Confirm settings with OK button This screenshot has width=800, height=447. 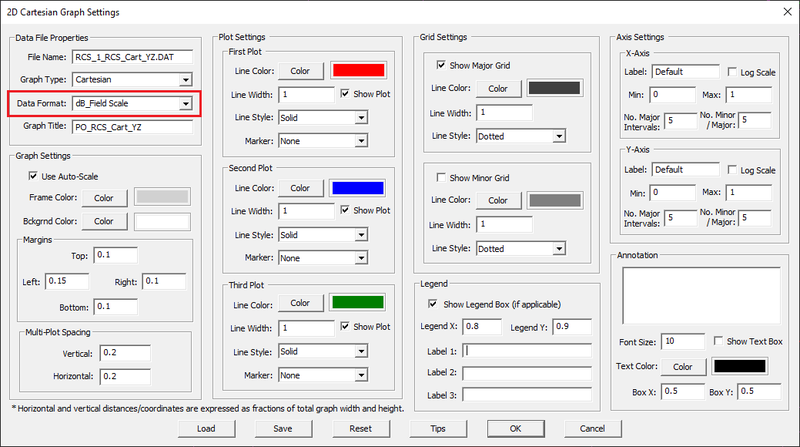coord(515,428)
